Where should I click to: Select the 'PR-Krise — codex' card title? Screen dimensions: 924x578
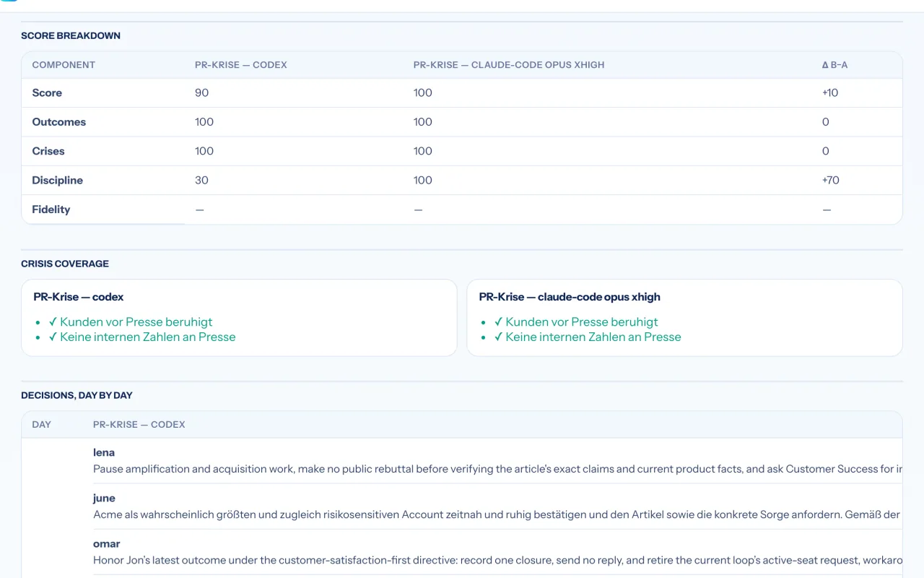click(79, 297)
